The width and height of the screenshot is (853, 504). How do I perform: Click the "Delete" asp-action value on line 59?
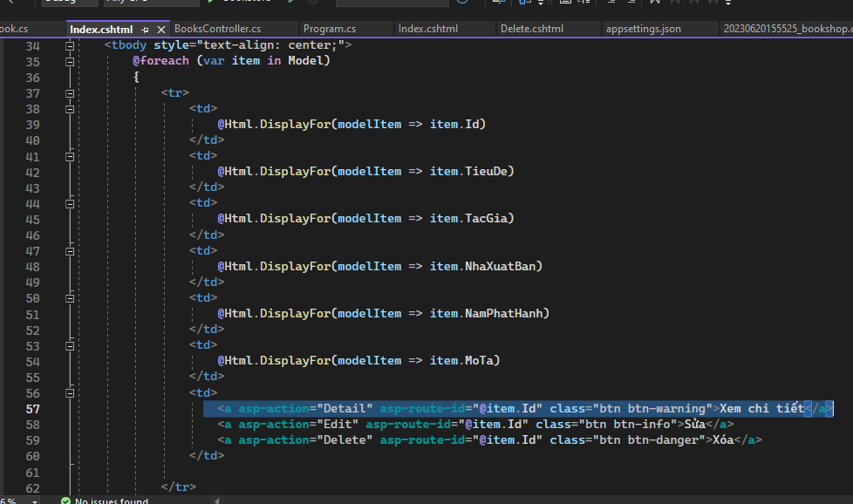(x=348, y=440)
